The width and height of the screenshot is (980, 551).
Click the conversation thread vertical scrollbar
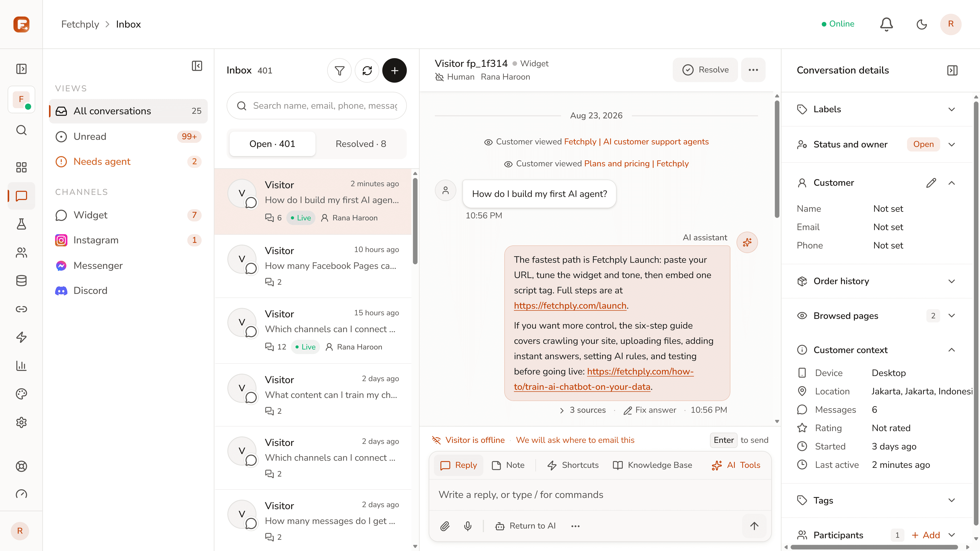(777, 159)
